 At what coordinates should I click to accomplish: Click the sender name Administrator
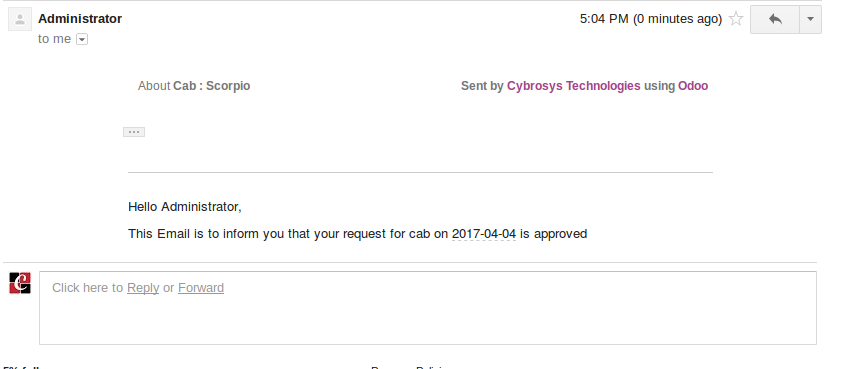[80, 19]
